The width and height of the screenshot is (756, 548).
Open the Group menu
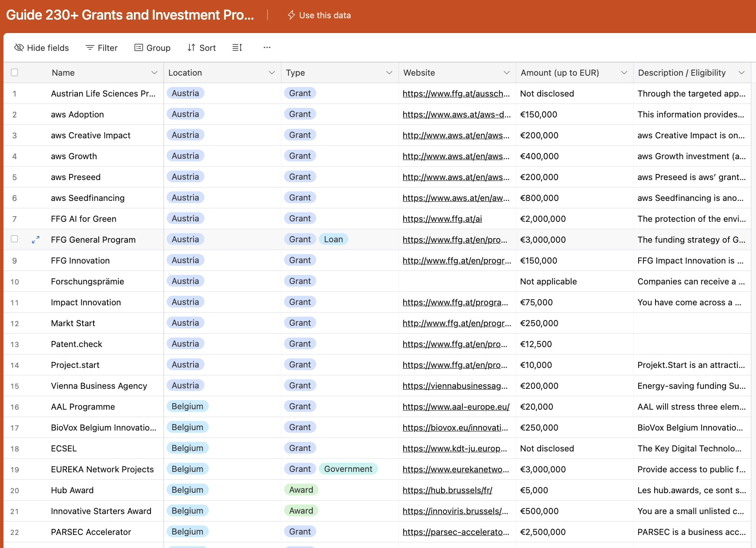[x=152, y=48]
